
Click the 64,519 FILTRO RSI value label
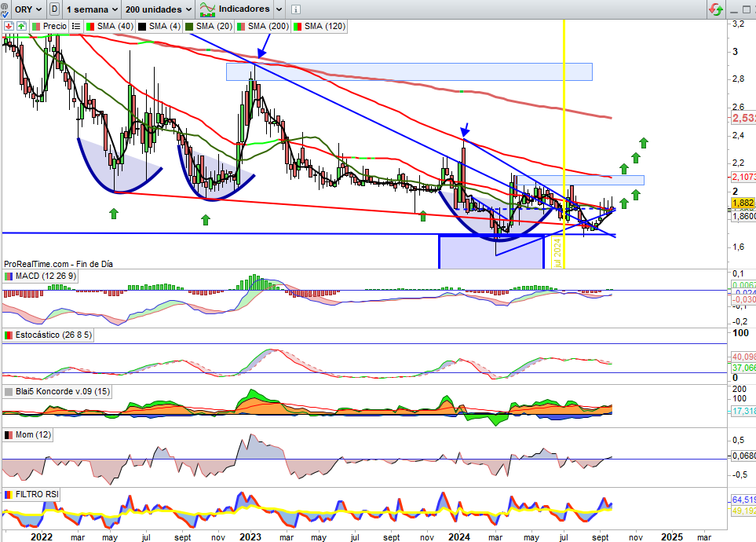pos(743,500)
